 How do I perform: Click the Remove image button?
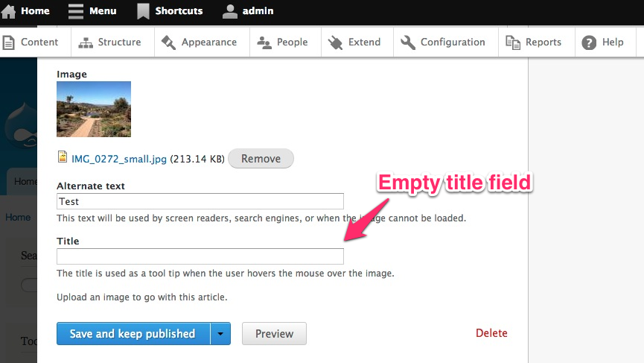261,158
